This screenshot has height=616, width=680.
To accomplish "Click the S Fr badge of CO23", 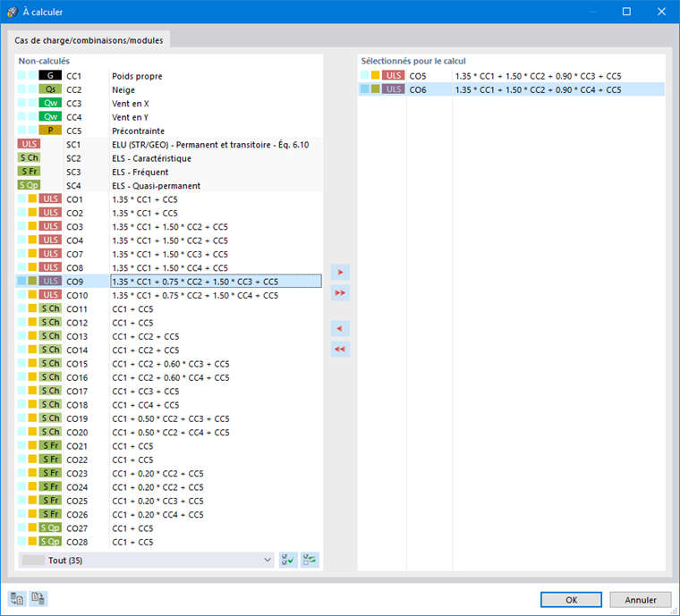I will click(50, 473).
